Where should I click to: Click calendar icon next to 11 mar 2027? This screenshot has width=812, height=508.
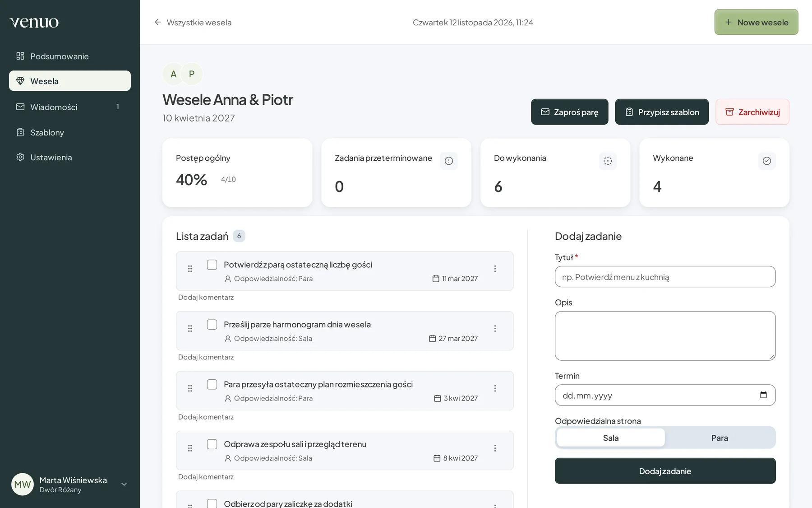(436, 279)
